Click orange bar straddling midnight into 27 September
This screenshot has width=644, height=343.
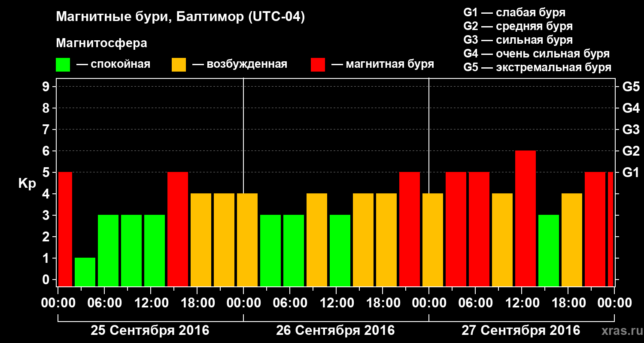pos(433,240)
